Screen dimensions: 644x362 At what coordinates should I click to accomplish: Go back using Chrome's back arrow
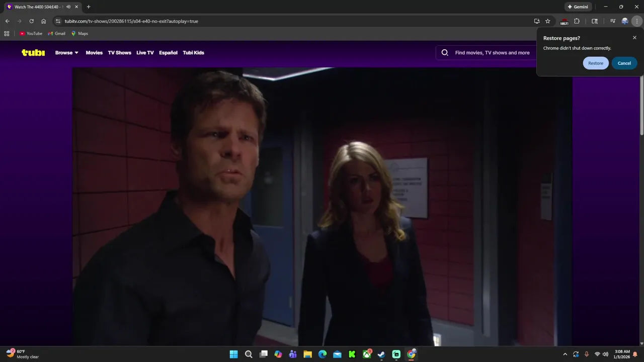point(7,21)
